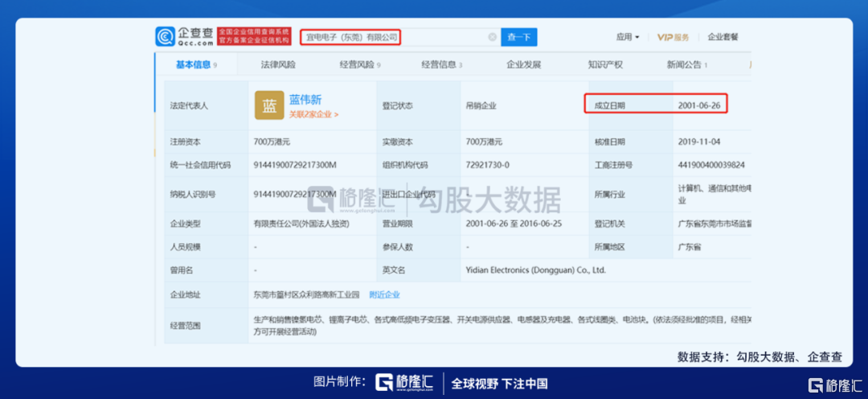The image size is (868, 399).
Task: Switch to 法律风险 tab
Action: (278, 64)
